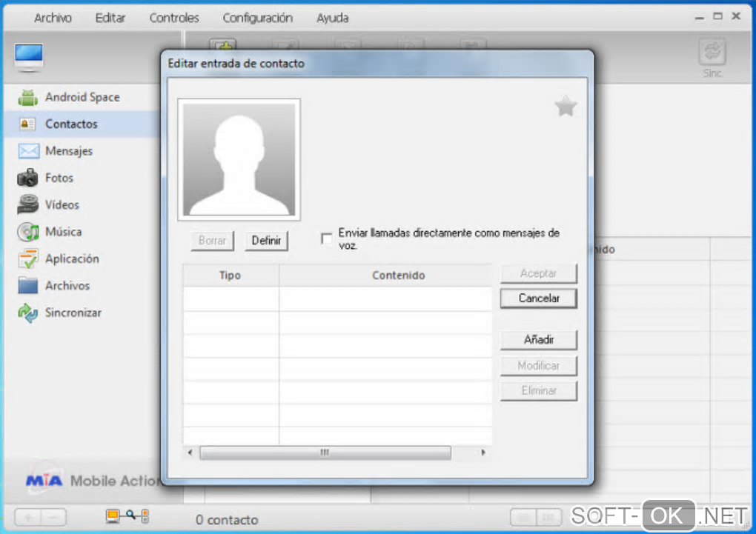Open the Ayuda menu
The height and width of the screenshot is (534, 756).
[x=332, y=18]
